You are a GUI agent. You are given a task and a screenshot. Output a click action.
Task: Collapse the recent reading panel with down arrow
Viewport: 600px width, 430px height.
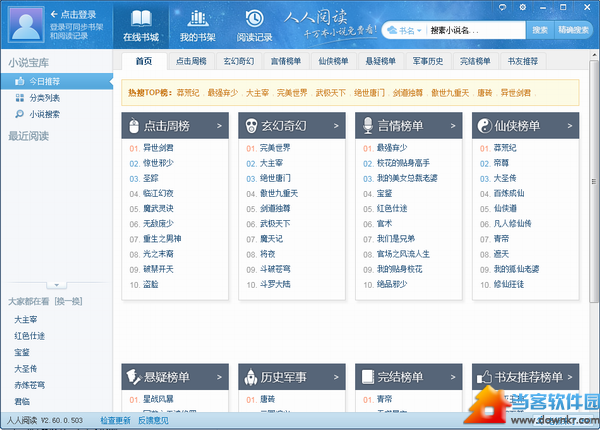click(57, 285)
